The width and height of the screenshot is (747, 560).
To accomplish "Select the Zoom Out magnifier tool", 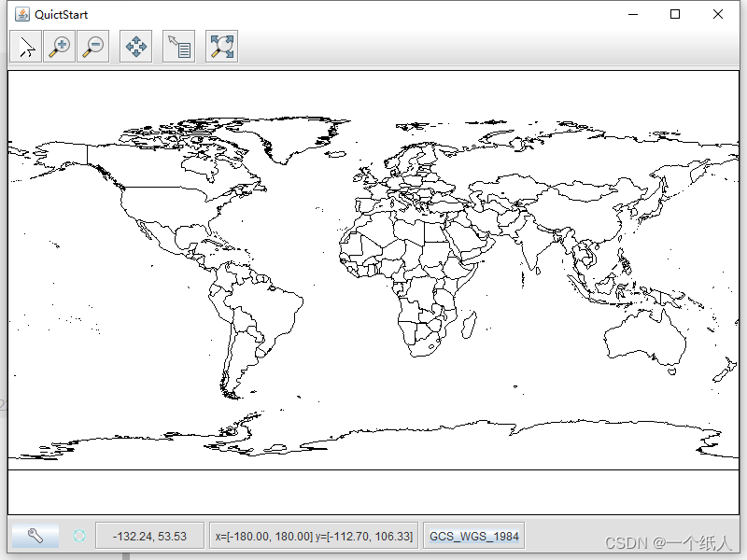I will point(92,46).
